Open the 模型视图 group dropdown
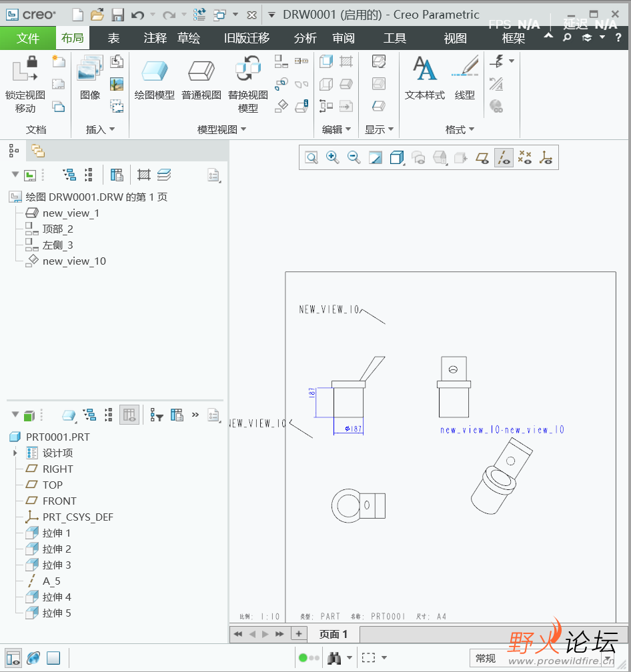Viewport: 631px width, 672px height. tap(222, 129)
